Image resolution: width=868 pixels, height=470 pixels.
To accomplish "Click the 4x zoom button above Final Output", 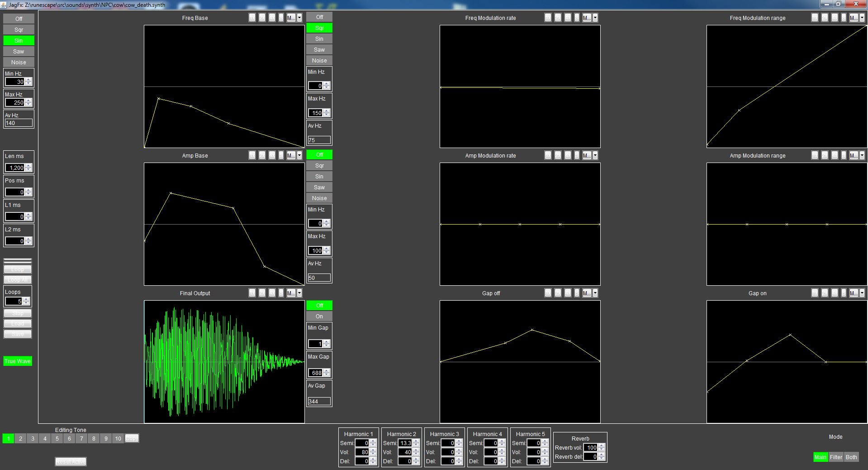I will [x=271, y=293].
